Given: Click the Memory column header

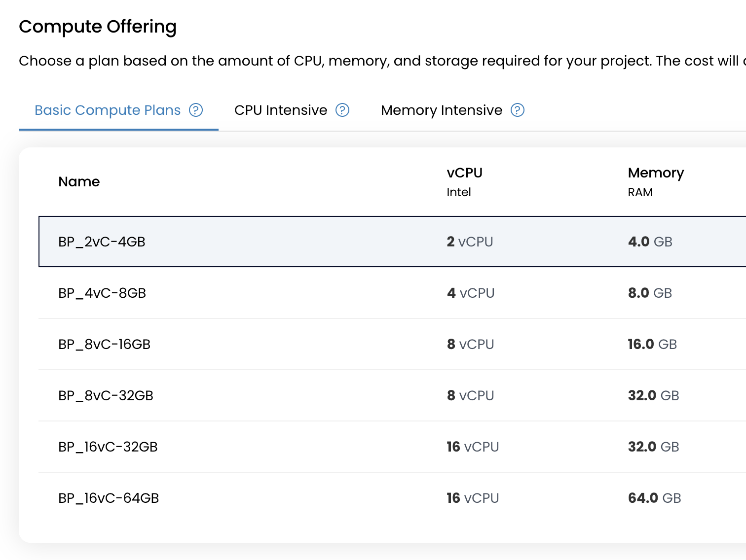Looking at the screenshot, I should pyautogui.click(x=656, y=173).
